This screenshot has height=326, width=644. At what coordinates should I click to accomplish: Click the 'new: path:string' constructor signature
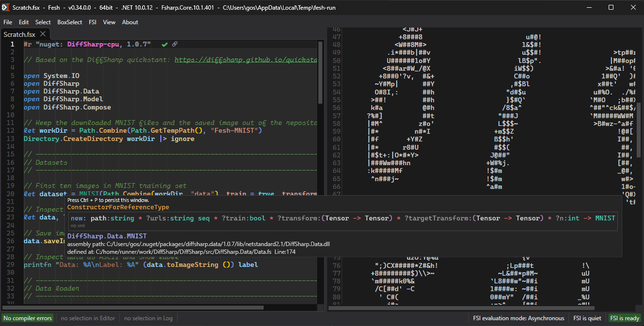tap(343, 218)
